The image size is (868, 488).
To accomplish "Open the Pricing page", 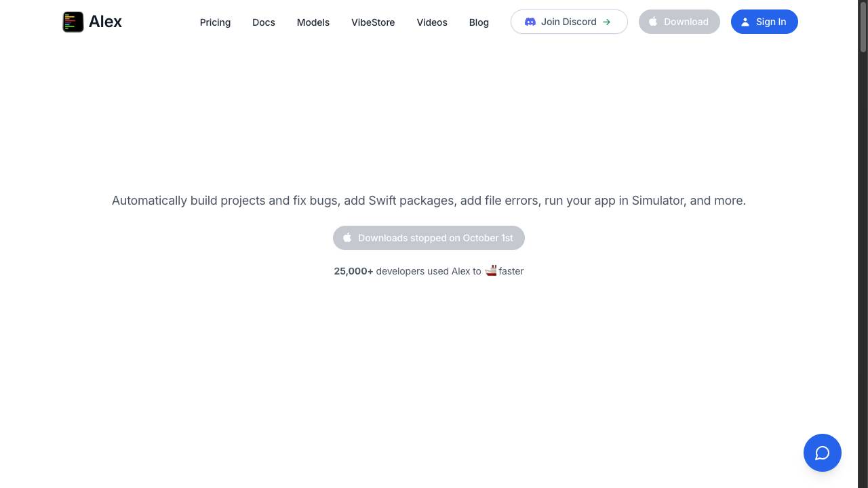I will click(x=215, y=22).
